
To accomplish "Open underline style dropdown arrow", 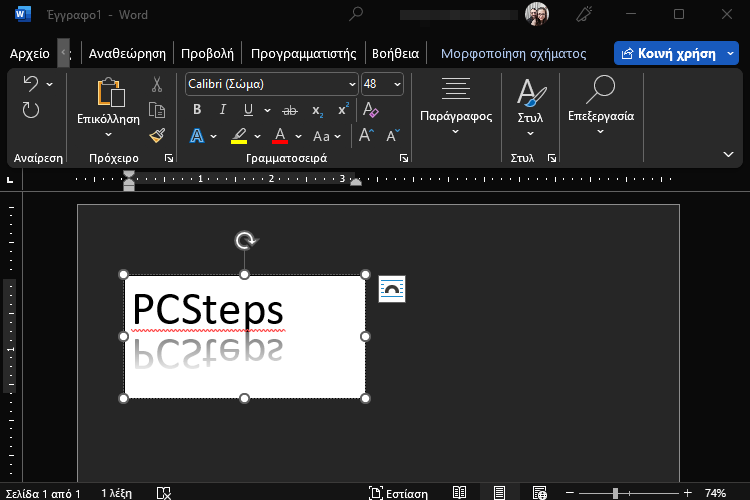I will coord(267,111).
